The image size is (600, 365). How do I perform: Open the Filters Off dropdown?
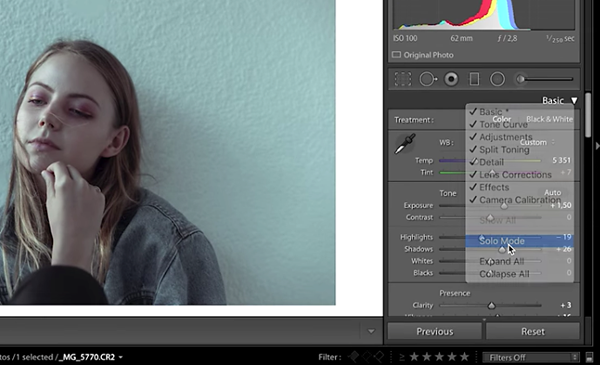click(x=532, y=357)
